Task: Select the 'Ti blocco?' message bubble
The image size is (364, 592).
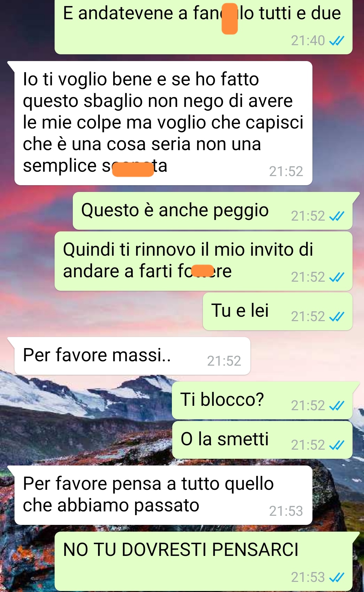Action: [x=262, y=400]
